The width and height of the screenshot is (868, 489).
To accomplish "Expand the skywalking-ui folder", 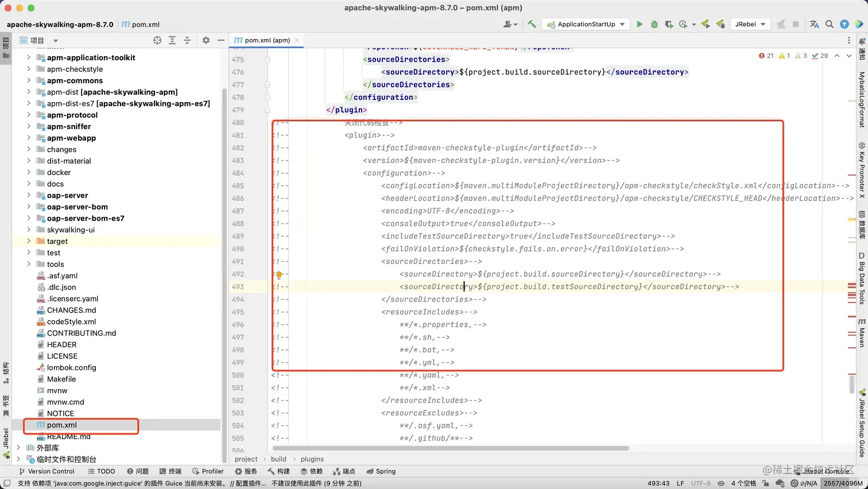I will tap(29, 230).
